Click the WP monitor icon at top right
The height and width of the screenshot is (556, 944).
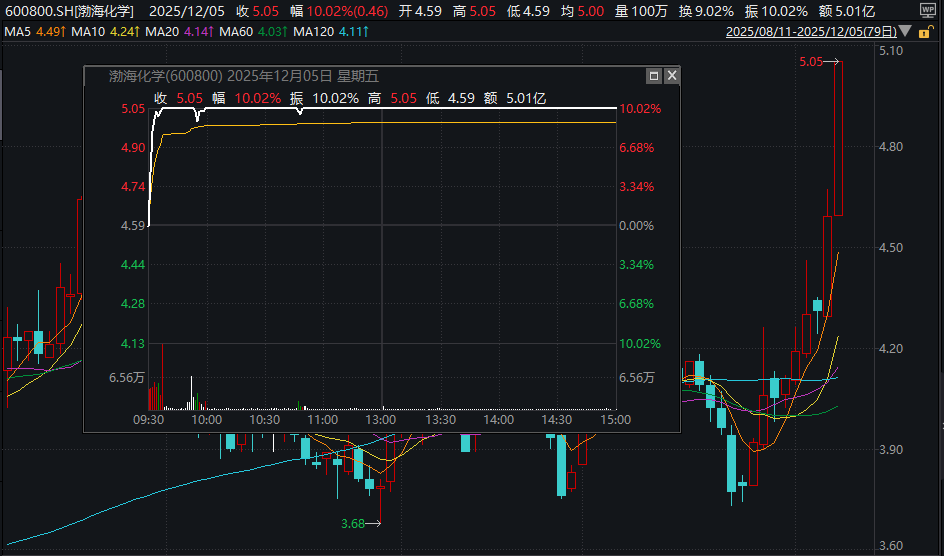[927, 10]
